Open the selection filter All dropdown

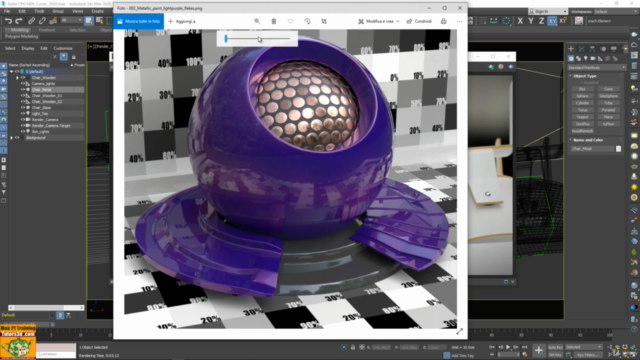tap(71, 20)
